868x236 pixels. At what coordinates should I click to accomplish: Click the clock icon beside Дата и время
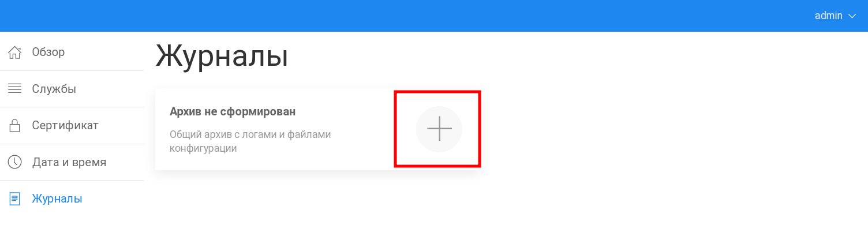click(14, 162)
